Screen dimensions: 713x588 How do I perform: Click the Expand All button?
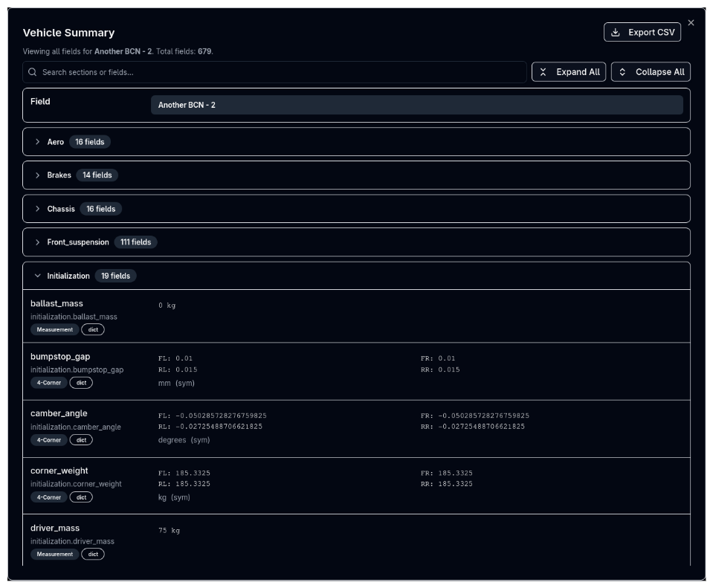[568, 71]
